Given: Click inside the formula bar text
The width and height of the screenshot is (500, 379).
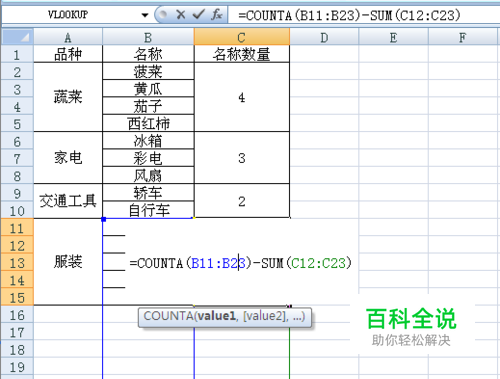Looking at the screenshot, I should click(x=349, y=15).
